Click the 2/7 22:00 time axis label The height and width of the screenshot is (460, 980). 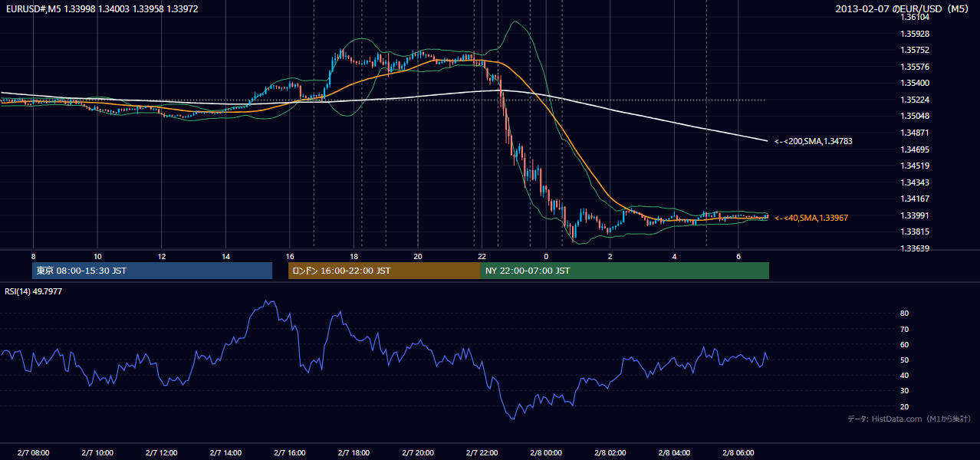[x=482, y=453]
